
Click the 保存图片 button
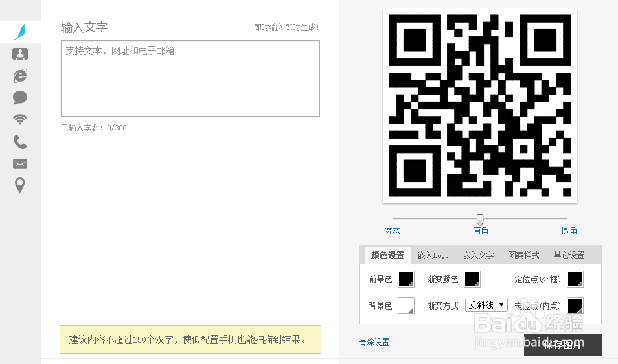point(562,345)
